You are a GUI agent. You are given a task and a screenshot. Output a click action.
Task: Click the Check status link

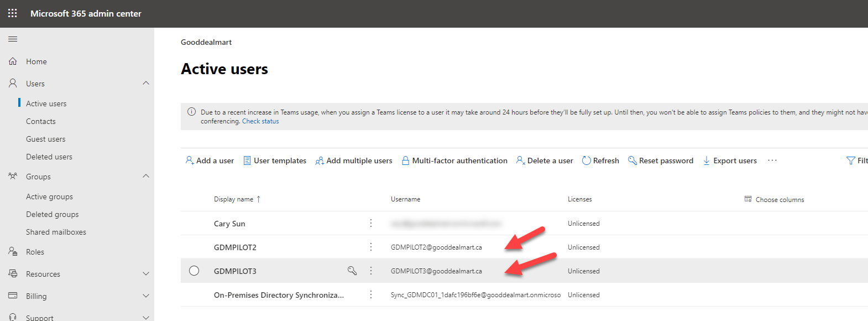coord(260,121)
